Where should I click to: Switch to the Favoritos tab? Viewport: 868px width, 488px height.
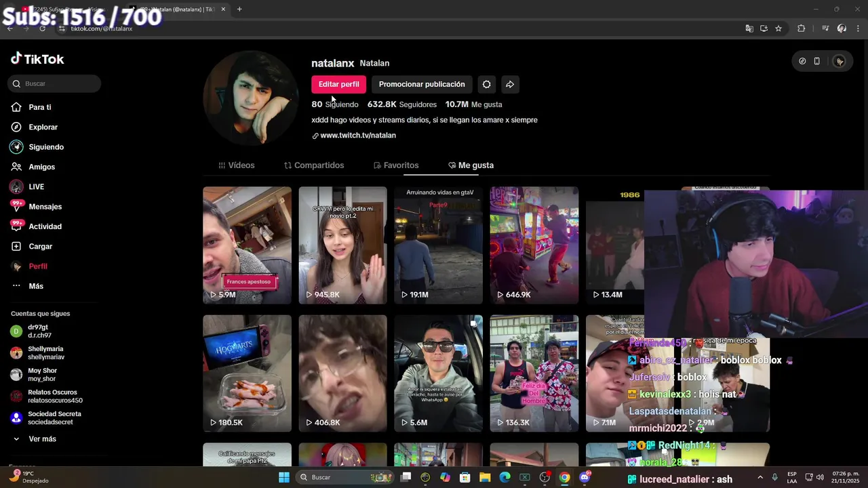[396, 165]
